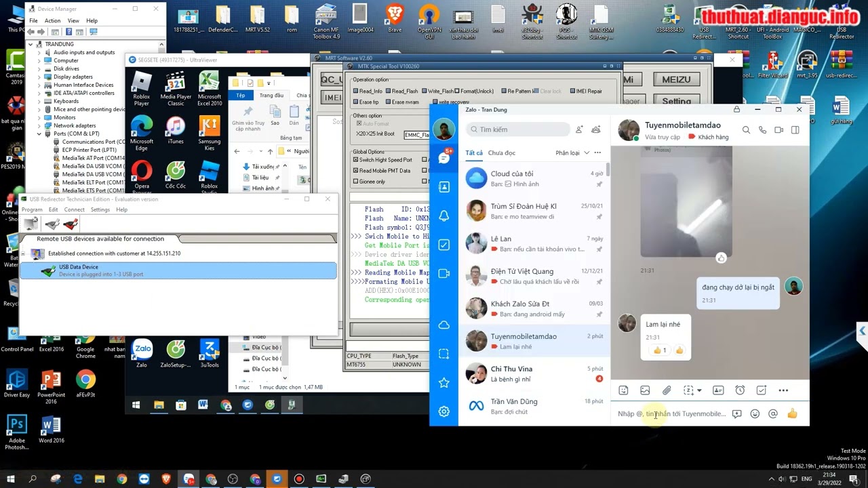Open Settings menu in USB Redirector
868x488 pixels.
(x=100, y=209)
